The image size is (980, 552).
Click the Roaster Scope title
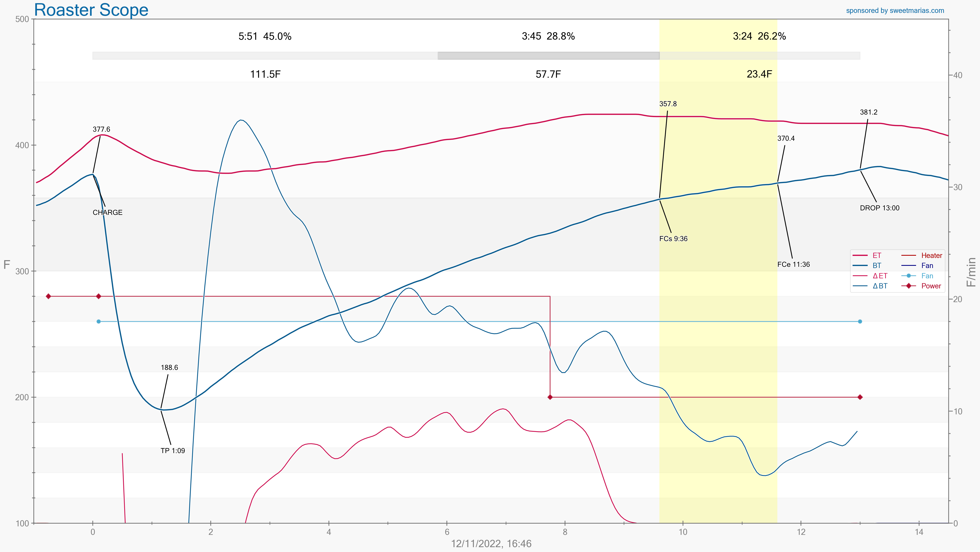point(91,10)
